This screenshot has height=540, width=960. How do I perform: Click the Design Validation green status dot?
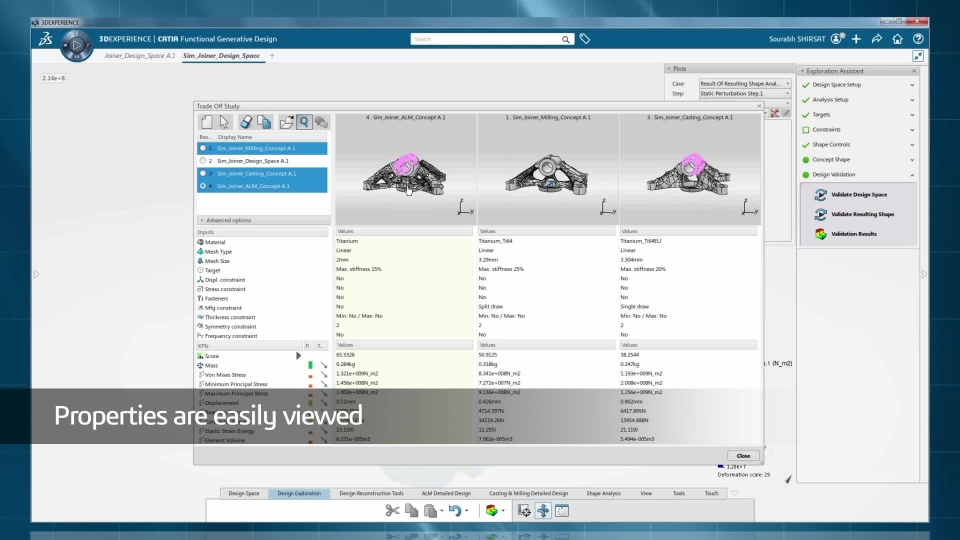[806, 175]
